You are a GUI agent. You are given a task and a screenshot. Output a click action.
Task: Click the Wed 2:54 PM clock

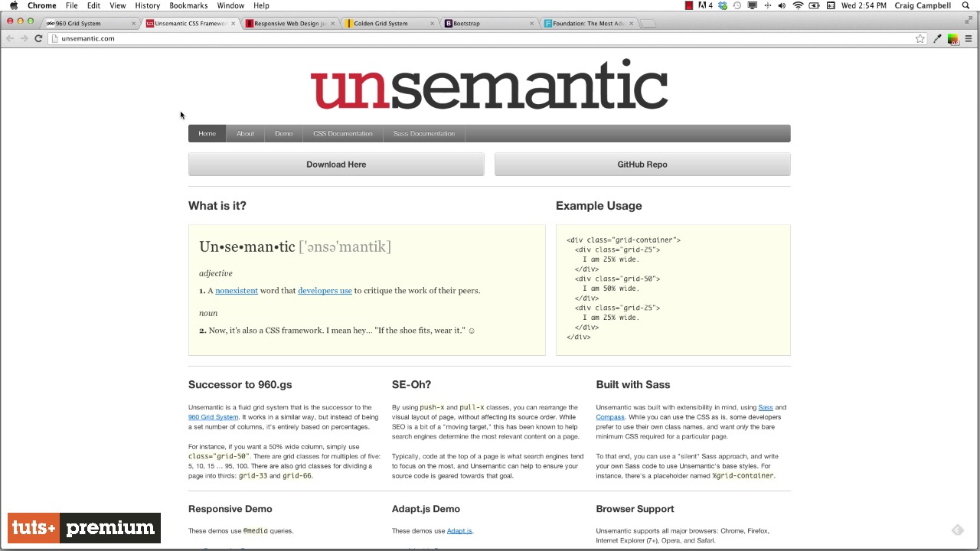click(x=864, y=5)
